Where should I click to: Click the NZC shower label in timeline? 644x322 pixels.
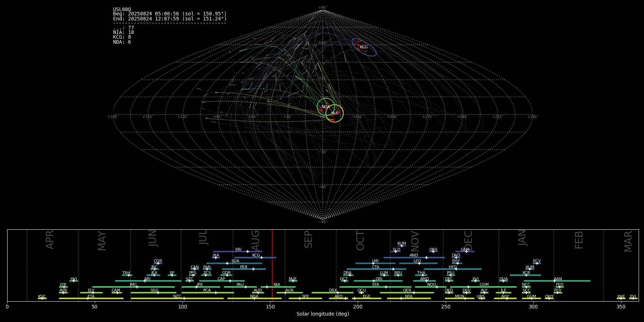(177, 297)
